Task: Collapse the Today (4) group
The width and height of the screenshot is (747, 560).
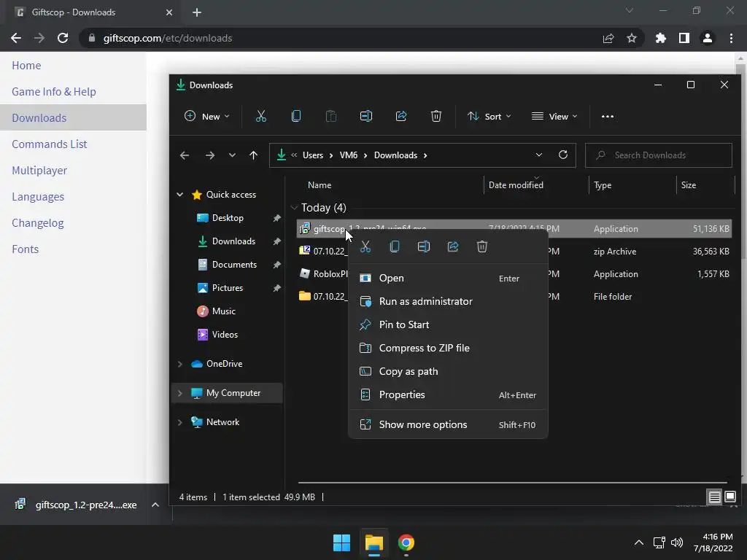Action: 294,208
